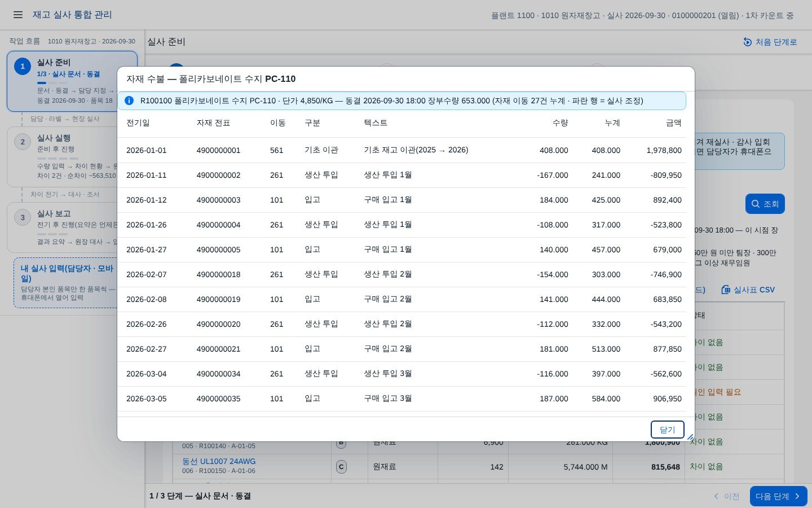Select the step 2 circle for 실사 실행

[x=23, y=142]
